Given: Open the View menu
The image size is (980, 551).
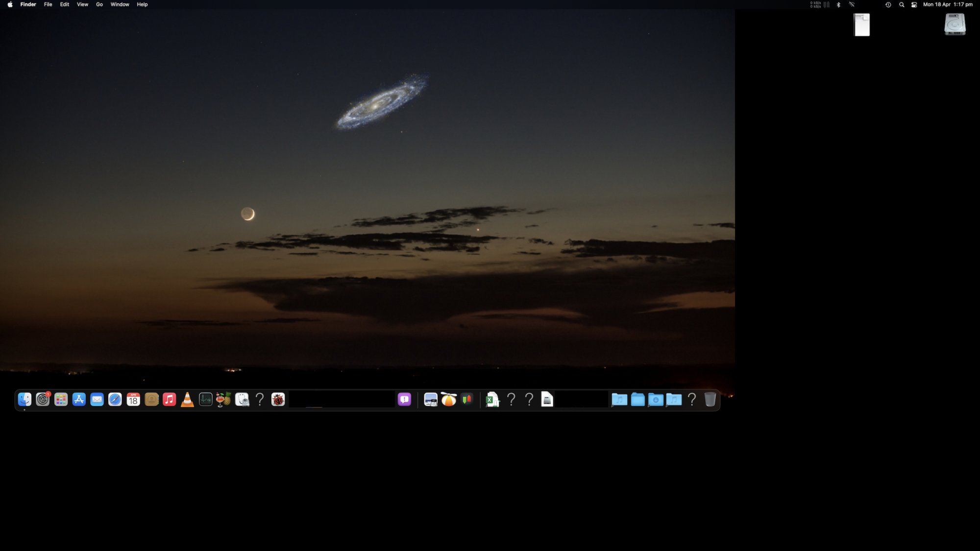Looking at the screenshot, I should (82, 4).
